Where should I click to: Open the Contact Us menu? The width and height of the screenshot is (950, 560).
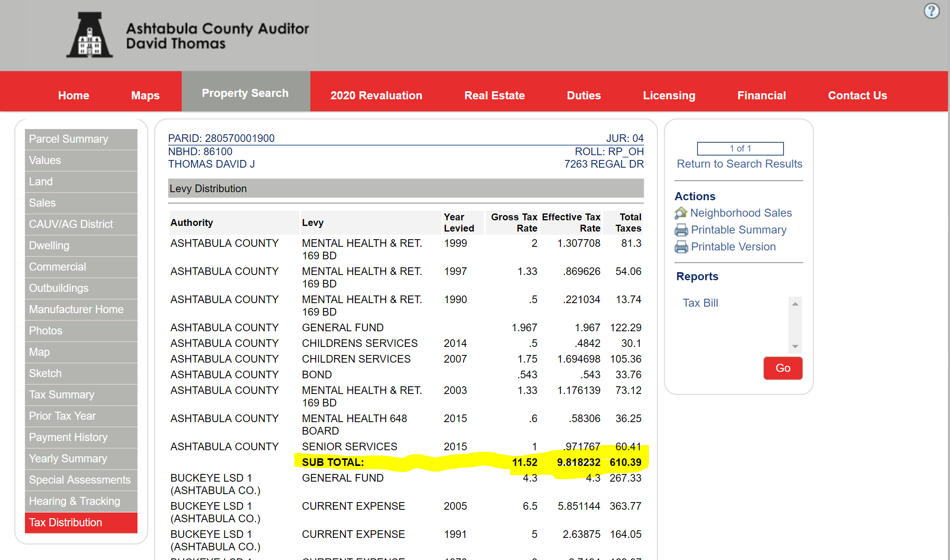(857, 95)
